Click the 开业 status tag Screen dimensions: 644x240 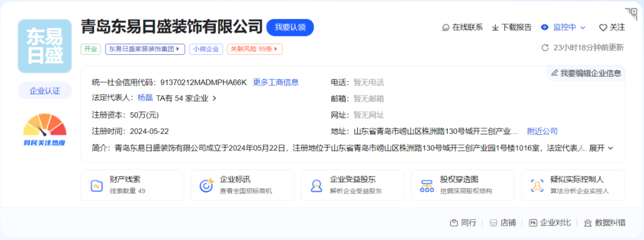(x=91, y=50)
